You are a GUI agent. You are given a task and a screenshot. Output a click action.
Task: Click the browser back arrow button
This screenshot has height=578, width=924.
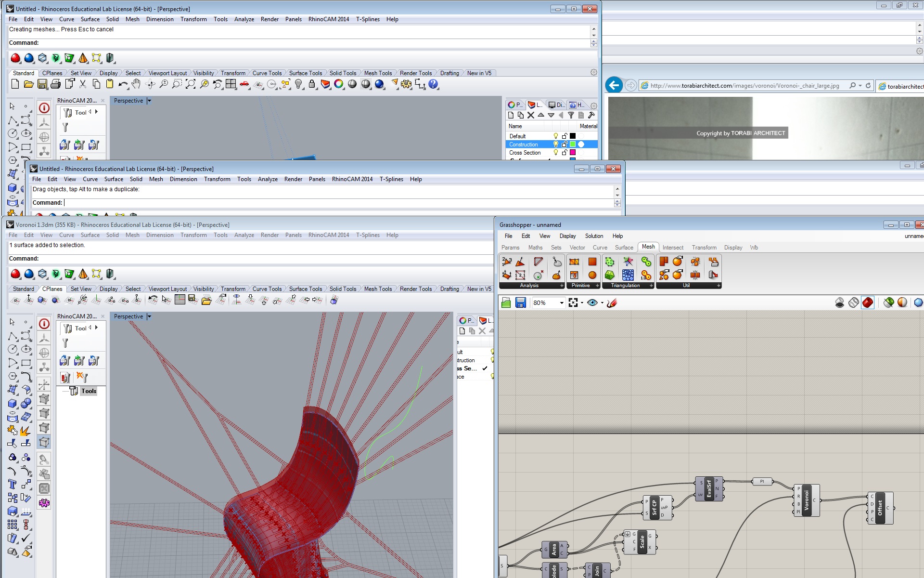614,85
